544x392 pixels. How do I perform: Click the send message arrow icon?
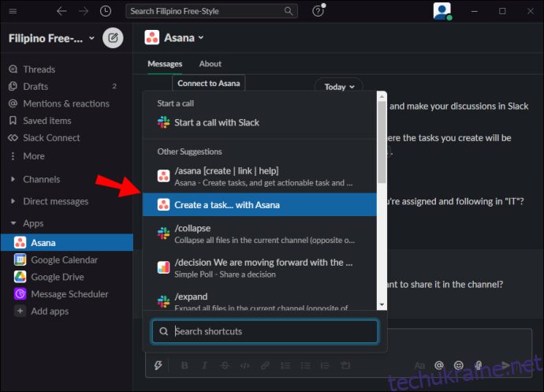(x=505, y=365)
